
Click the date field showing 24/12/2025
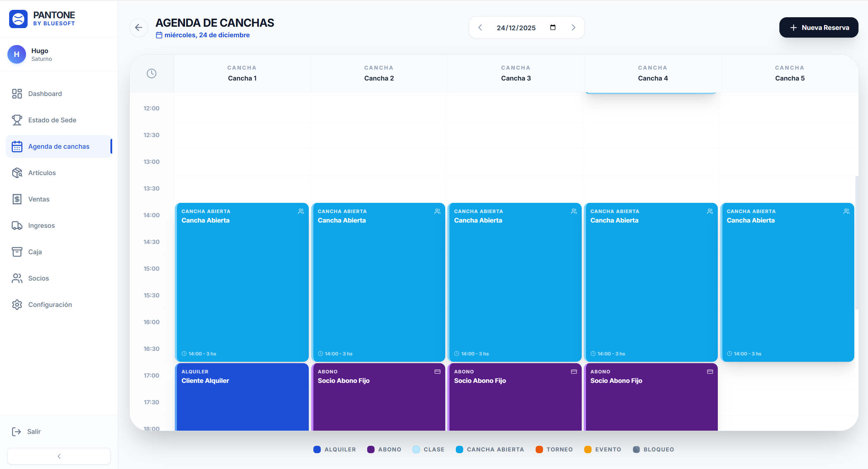(x=516, y=28)
